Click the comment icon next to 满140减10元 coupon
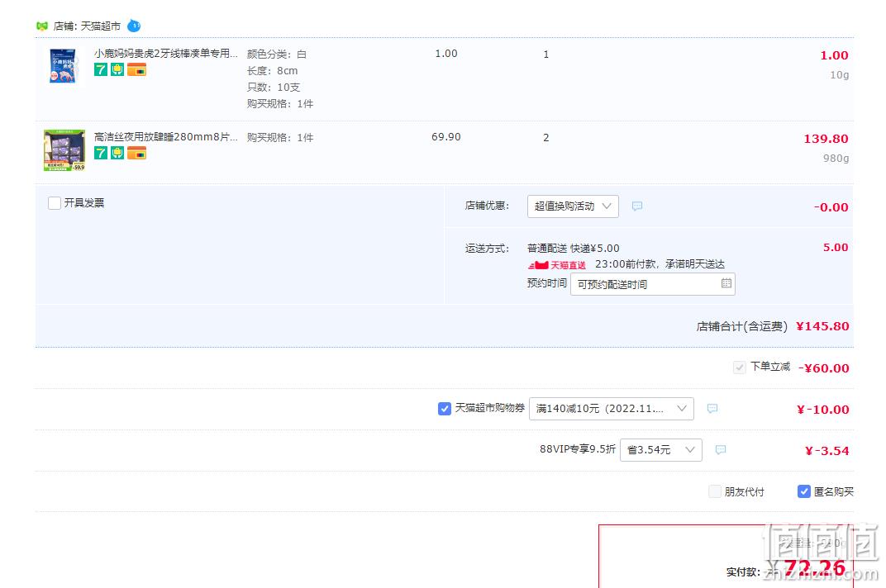This screenshot has width=886, height=588. point(712,409)
